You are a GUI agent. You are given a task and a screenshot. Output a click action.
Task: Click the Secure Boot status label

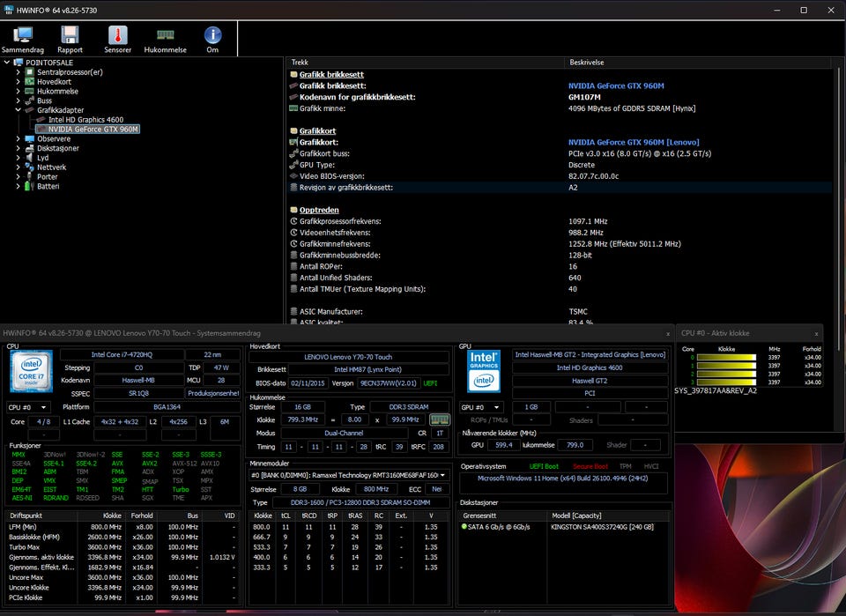(590, 466)
